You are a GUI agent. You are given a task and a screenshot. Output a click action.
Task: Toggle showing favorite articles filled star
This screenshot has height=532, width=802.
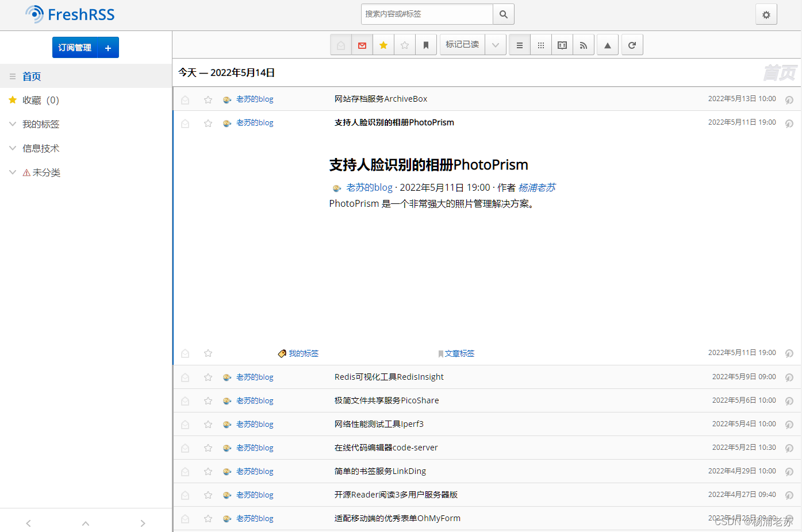pos(383,45)
